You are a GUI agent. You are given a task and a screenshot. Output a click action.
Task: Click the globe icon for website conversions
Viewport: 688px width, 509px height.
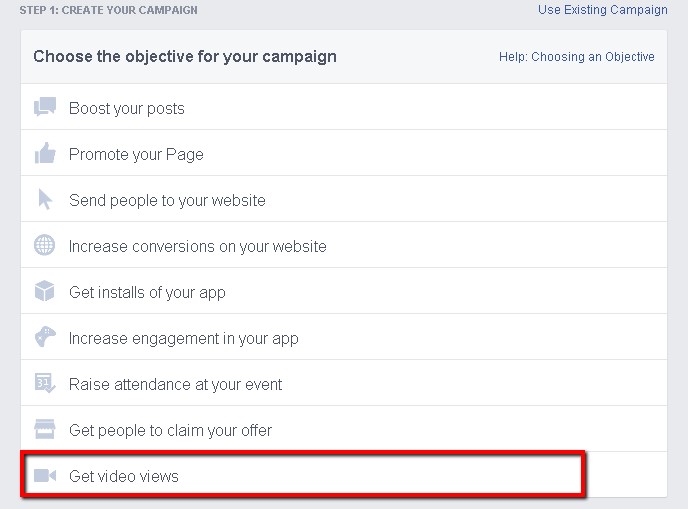point(44,245)
